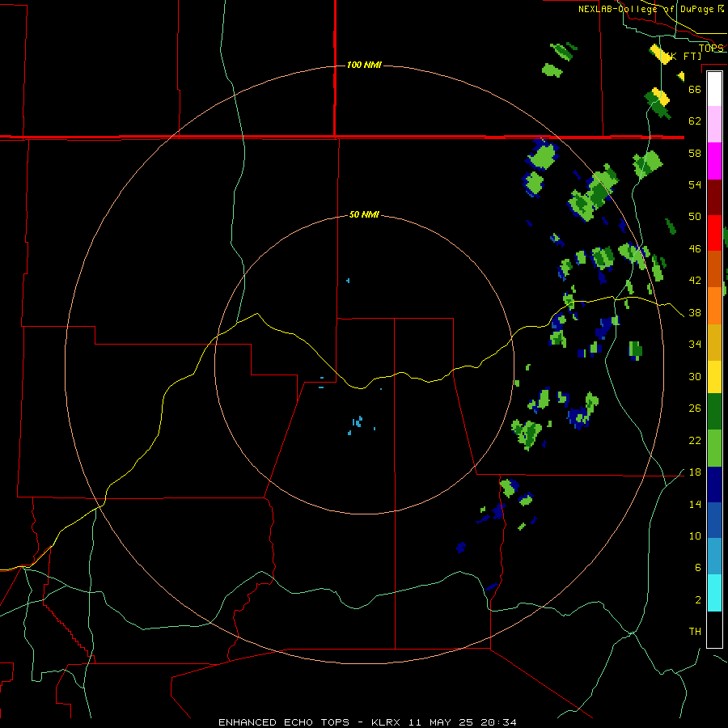
Task: Click the navy 14-18 legend swatch
Action: pos(714,485)
